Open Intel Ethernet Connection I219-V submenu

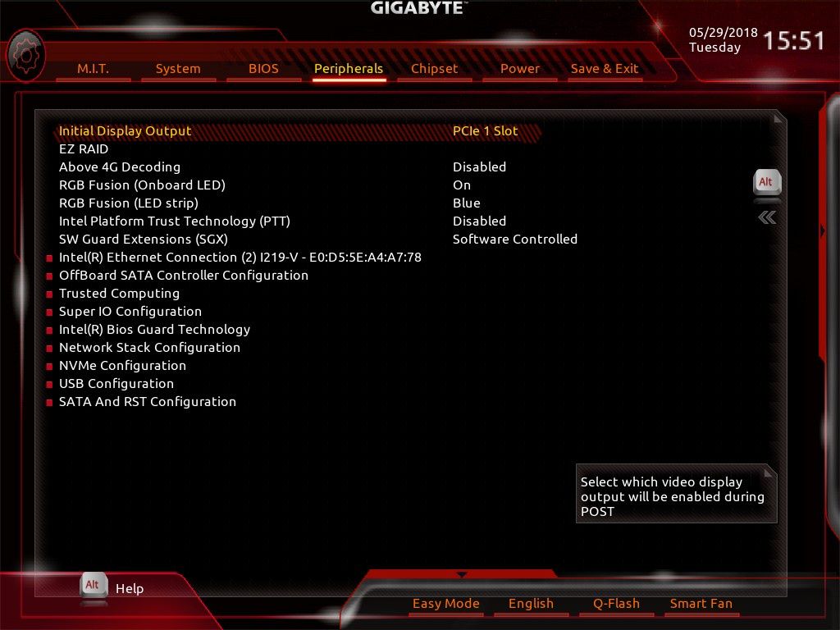(240, 258)
